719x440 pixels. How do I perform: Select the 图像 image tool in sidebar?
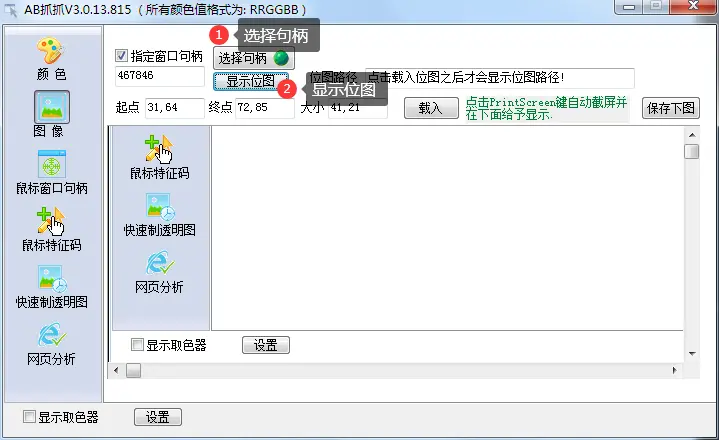click(51, 115)
